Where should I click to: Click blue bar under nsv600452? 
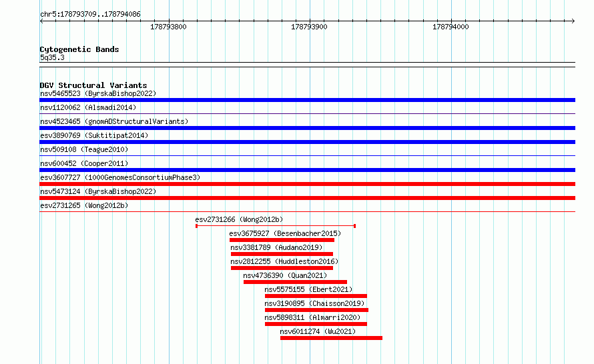pos(307,170)
